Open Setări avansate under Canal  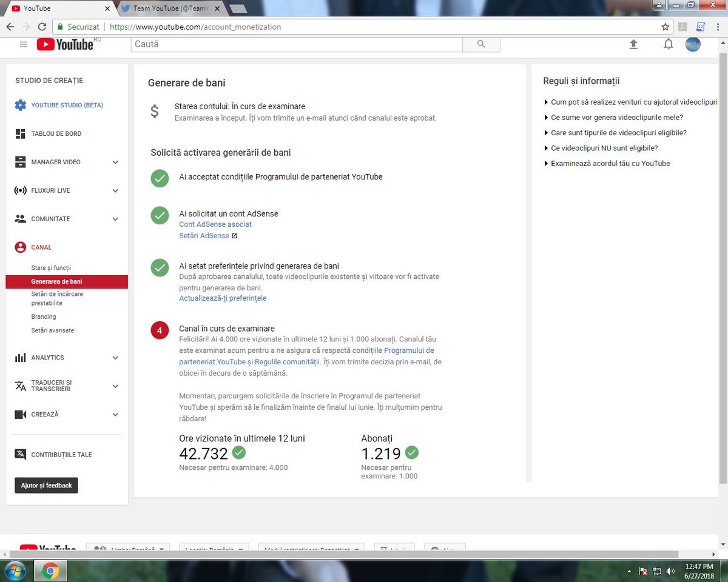[x=53, y=330]
